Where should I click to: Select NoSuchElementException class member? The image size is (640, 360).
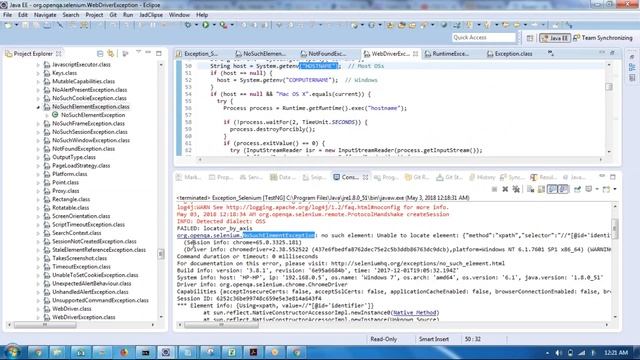point(93,115)
